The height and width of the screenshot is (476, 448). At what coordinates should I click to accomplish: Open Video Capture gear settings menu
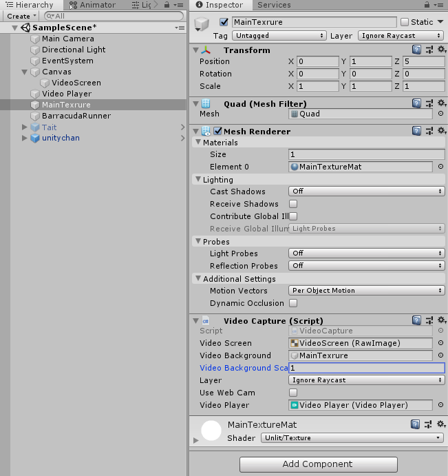(442, 320)
